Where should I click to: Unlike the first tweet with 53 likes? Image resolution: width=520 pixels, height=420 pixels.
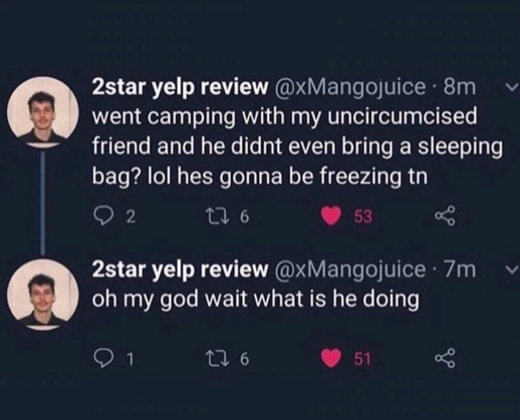click(332, 217)
